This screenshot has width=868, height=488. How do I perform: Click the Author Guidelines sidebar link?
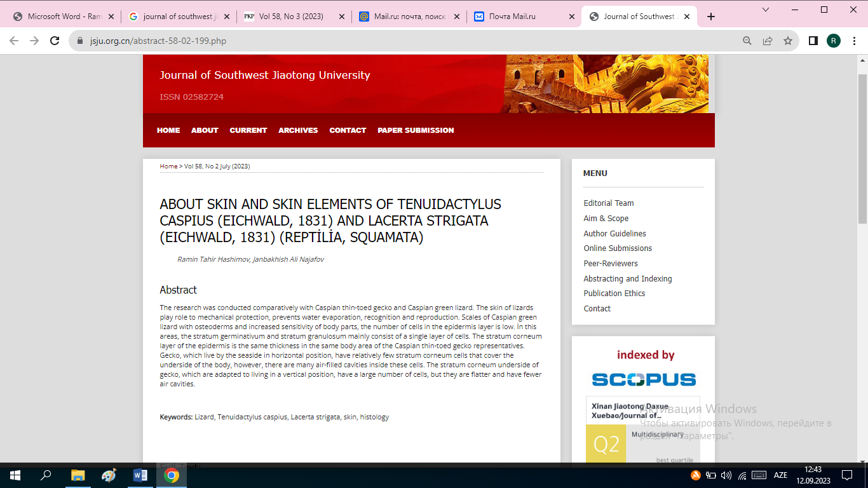coord(614,233)
